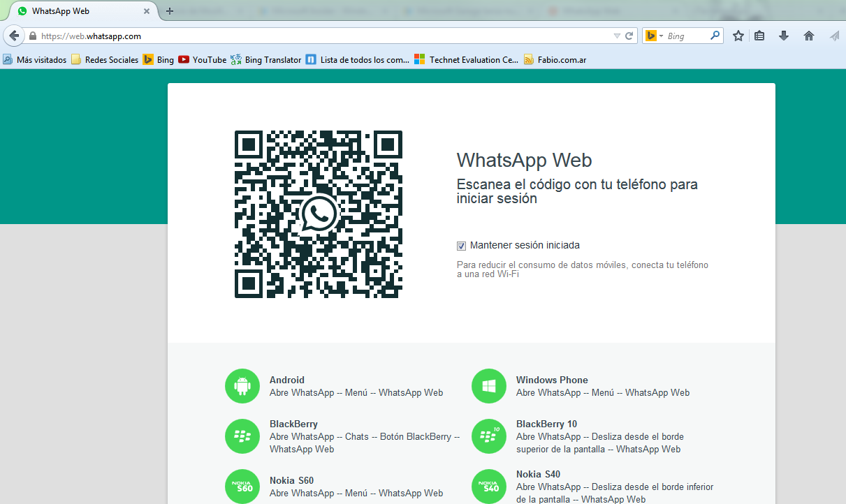This screenshot has height=504, width=846.
Task: Click the Windows Phone logo icon
Action: (489, 386)
